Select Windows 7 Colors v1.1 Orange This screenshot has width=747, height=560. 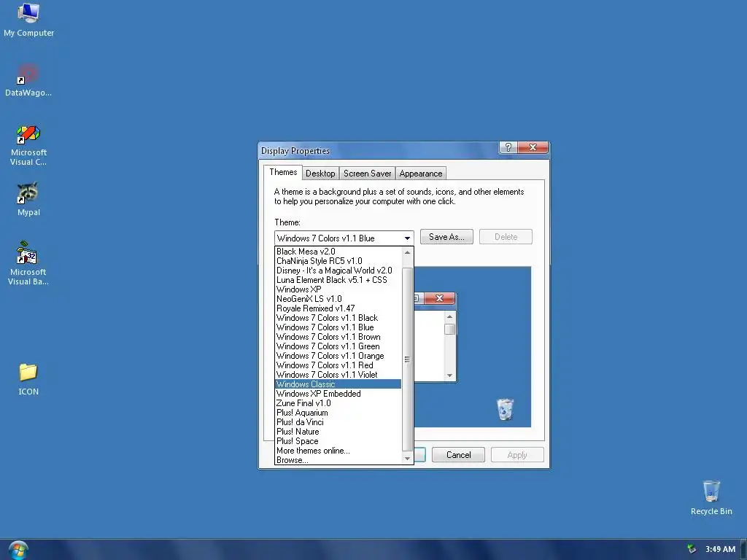[x=338, y=356]
